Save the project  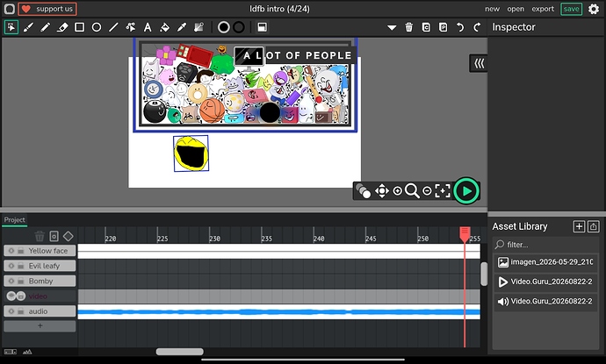coord(571,9)
